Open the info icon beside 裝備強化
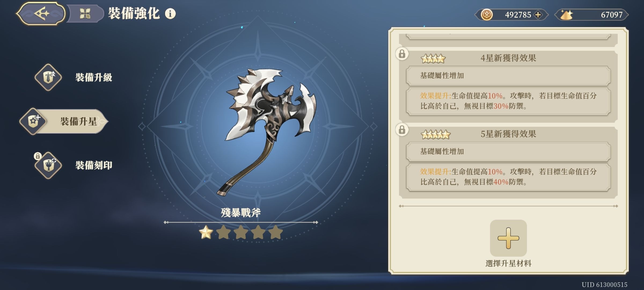Viewport: 644px width, 290px height. point(170,13)
